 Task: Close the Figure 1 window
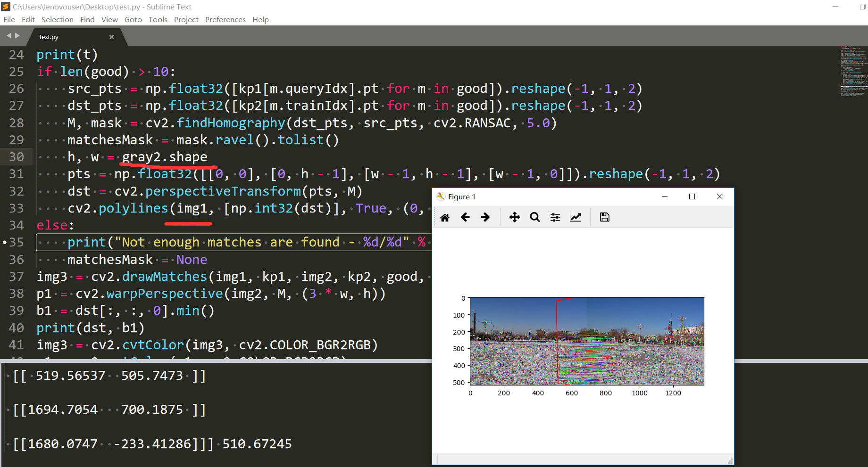tap(720, 197)
